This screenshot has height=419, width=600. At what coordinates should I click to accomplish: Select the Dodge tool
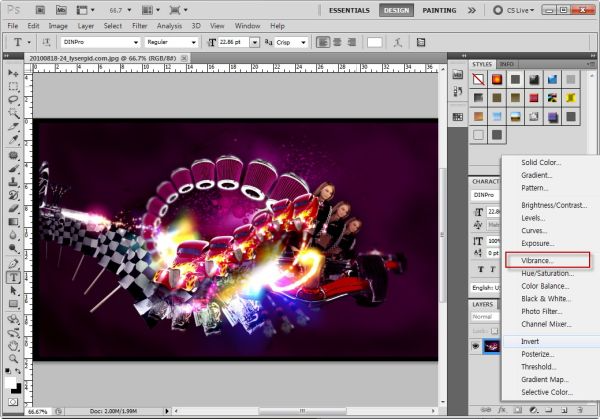13,248
